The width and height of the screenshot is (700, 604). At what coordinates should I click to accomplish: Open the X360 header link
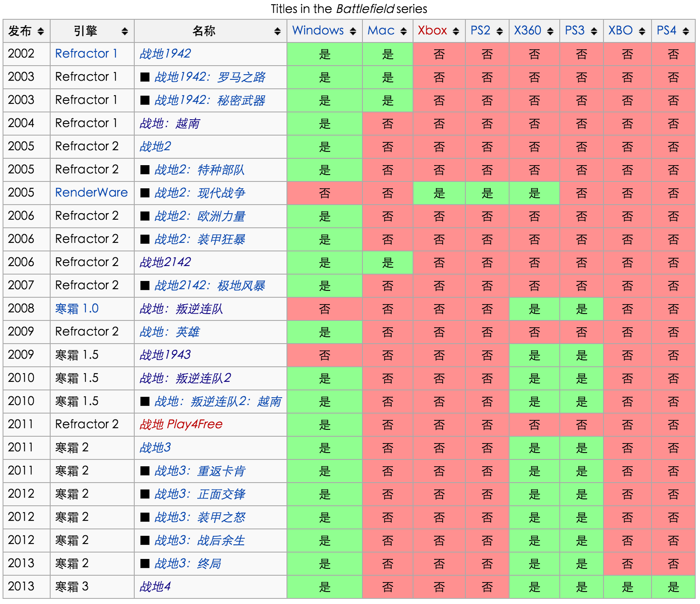pos(528,30)
